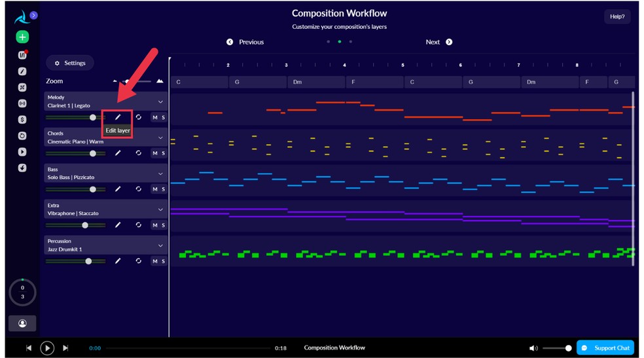Viewport: 644px width, 358px height.
Task: Expand the Chords Cinematic Piano dropdown
Action: (160, 137)
